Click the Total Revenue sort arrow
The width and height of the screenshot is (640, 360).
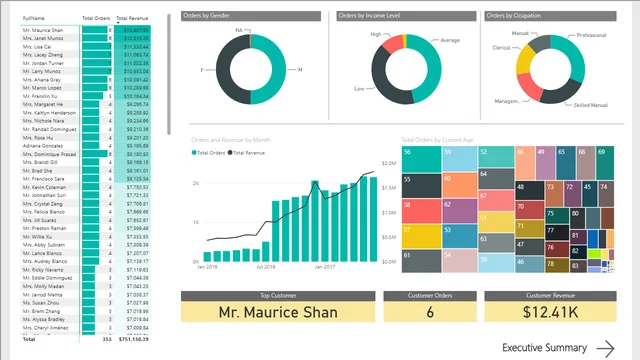coord(118,23)
